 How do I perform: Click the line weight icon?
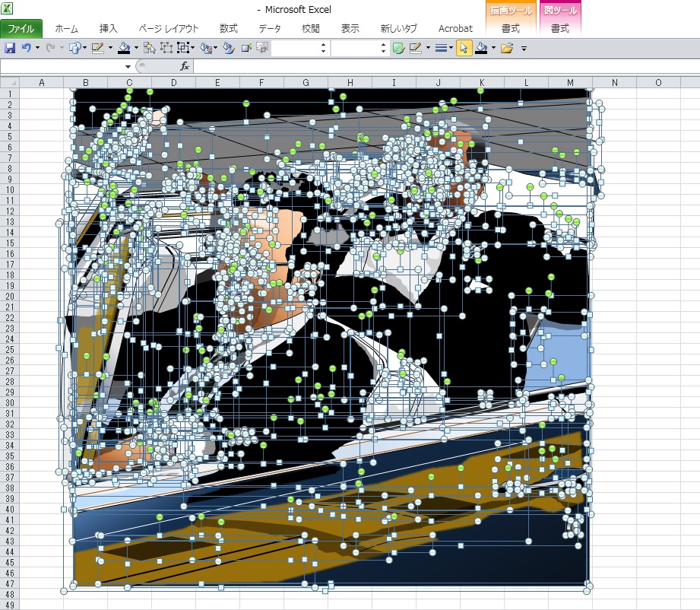coord(441,48)
